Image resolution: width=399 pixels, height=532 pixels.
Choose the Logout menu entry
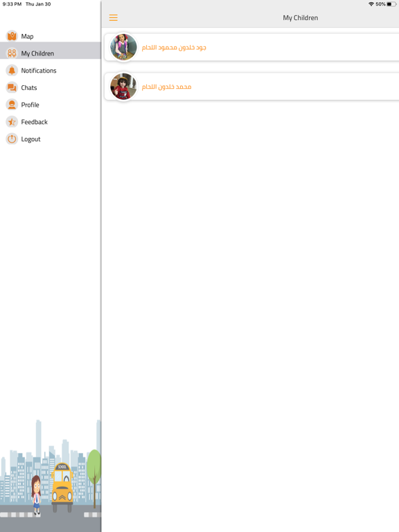click(x=51, y=139)
